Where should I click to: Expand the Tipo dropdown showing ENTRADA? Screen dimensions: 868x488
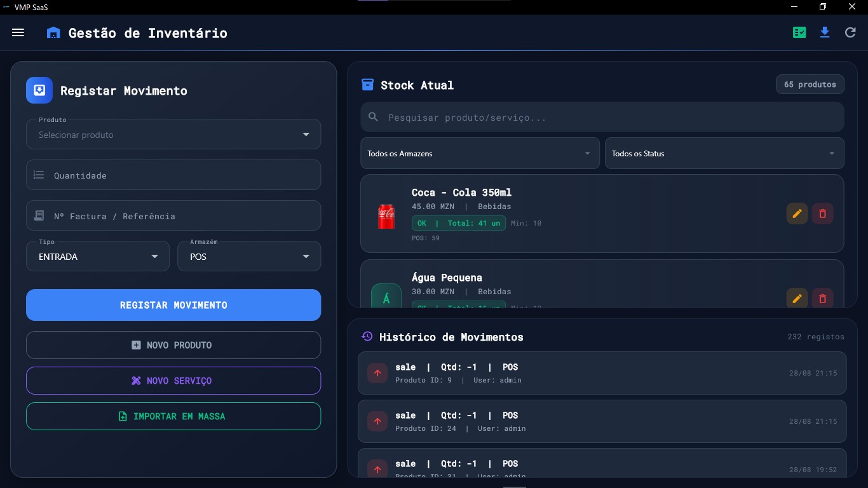coord(98,256)
